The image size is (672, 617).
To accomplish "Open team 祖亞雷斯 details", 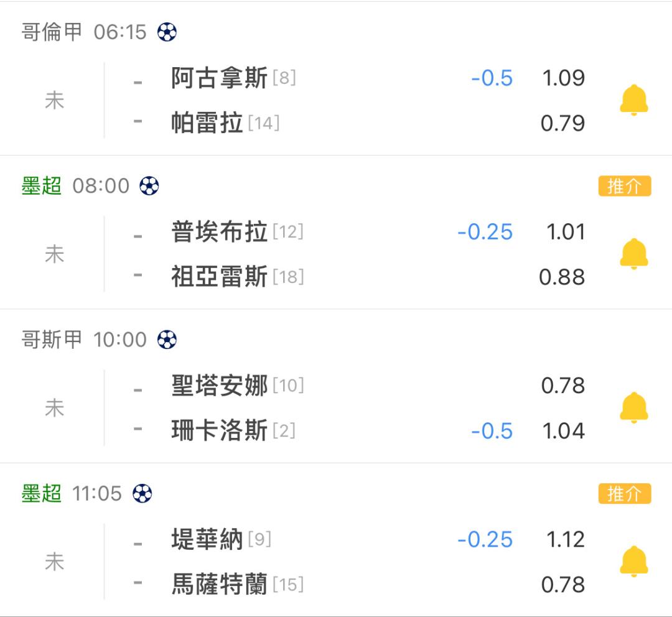I will click(220, 277).
